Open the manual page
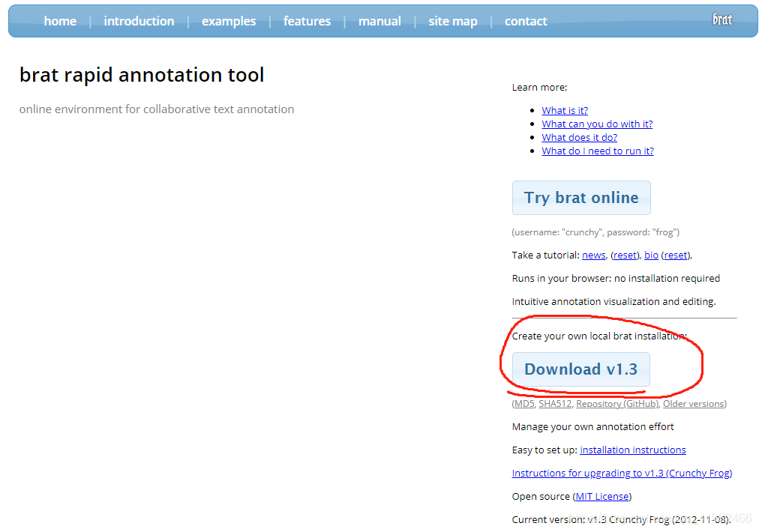This screenshot has width=759, height=532. [379, 21]
